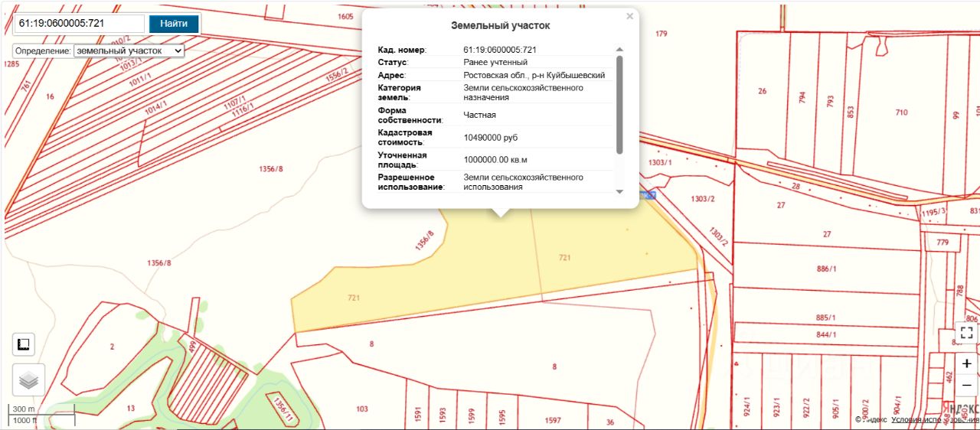Open the map layers switcher
This screenshot has height=430, width=980.
pyautogui.click(x=28, y=380)
